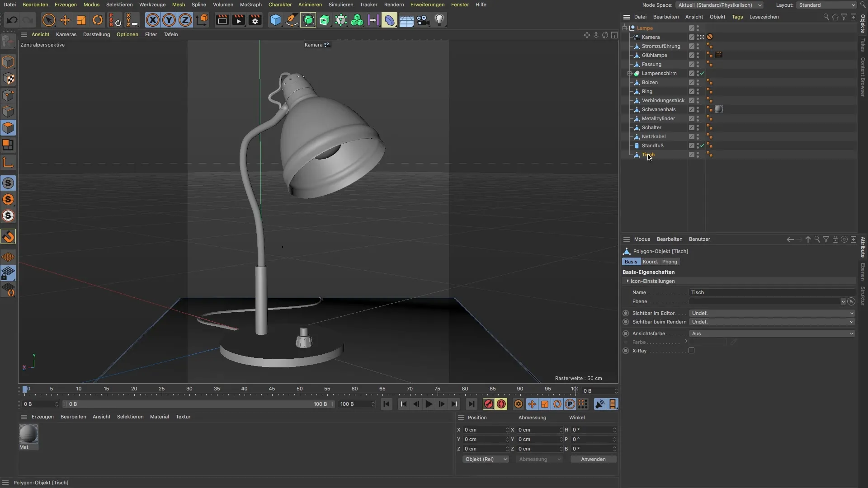
Task: Add a cube primitive object
Action: coord(275,20)
